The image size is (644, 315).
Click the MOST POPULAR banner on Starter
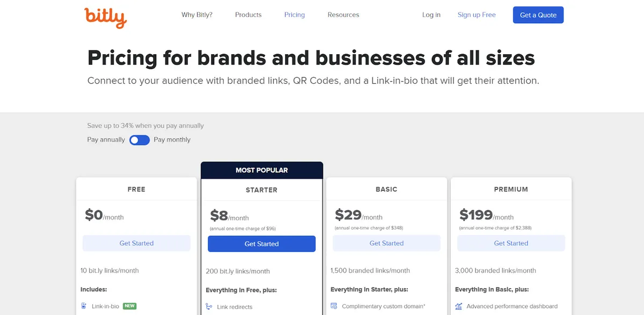[x=261, y=170]
